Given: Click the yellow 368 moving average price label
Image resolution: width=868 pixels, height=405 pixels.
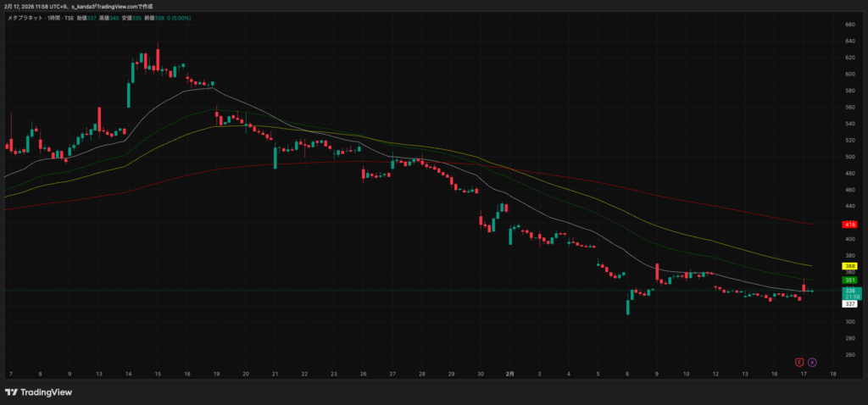Looking at the screenshot, I should [849, 266].
